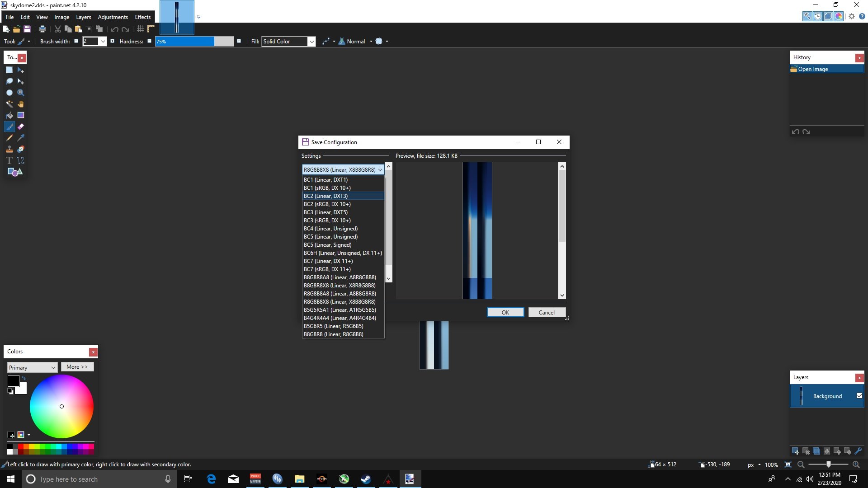Open the Effects menu

click(142, 17)
